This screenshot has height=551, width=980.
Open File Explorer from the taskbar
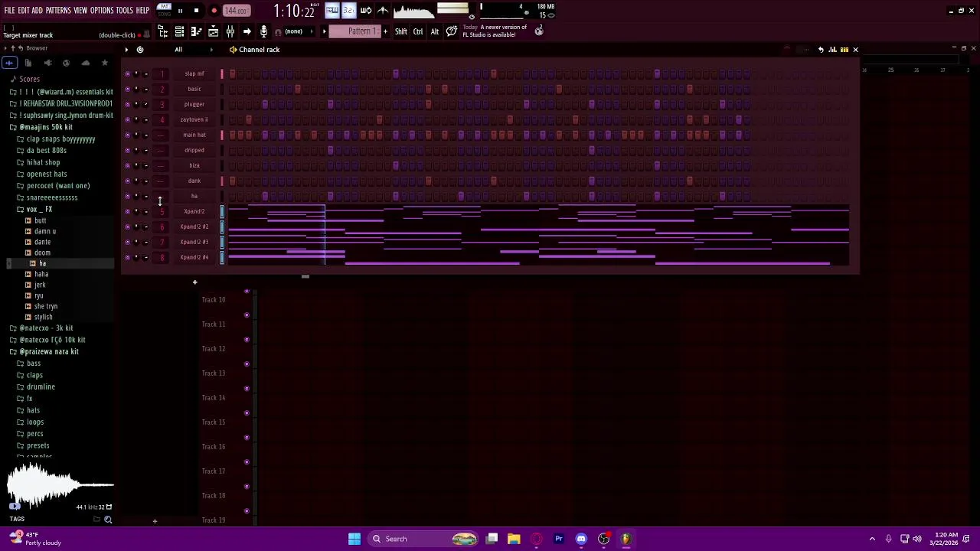click(514, 539)
